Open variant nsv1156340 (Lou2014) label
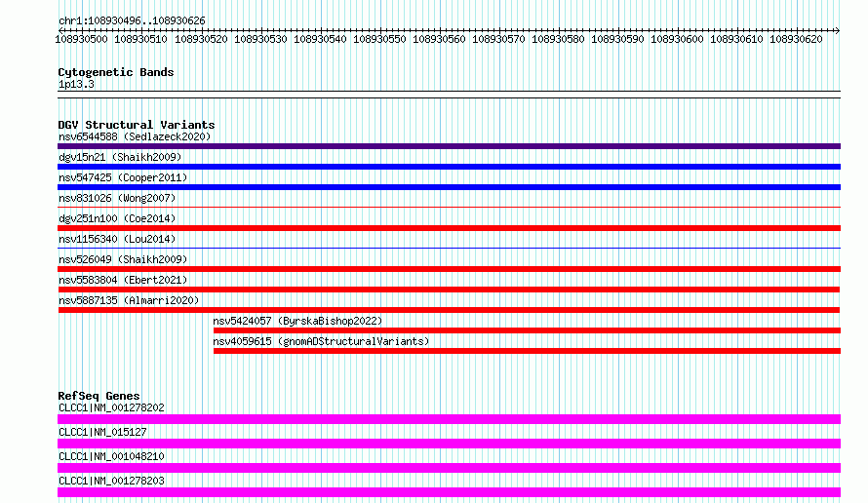868x503 pixels. point(117,239)
